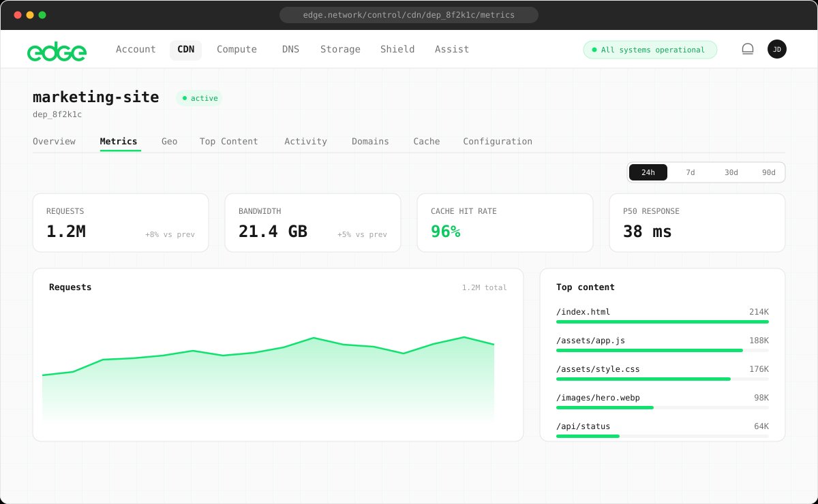Viewport: 818px width, 504px height.
Task: Click the 214K bar under /index.html
Action: point(663,321)
